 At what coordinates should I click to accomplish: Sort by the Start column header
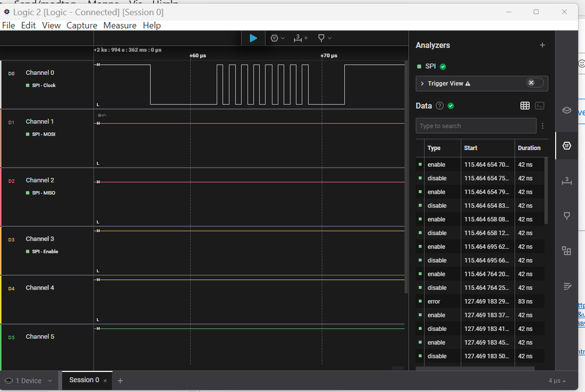click(470, 148)
